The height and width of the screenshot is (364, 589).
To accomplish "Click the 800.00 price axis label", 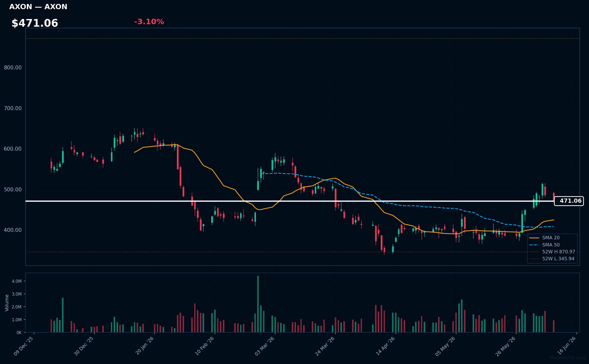I will (13, 68).
